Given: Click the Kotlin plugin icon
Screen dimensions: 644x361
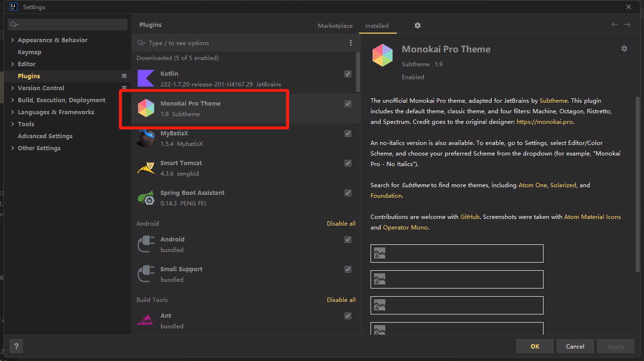Looking at the screenshot, I should pyautogui.click(x=146, y=79).
